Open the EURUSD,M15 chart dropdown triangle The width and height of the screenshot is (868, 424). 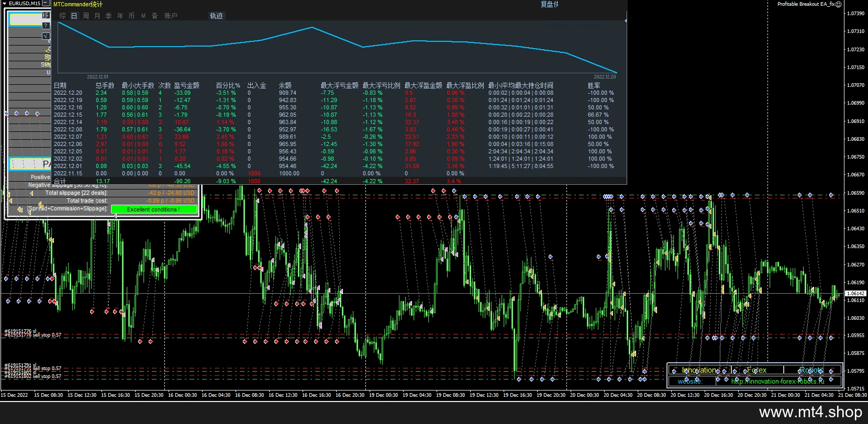point(5,3)
